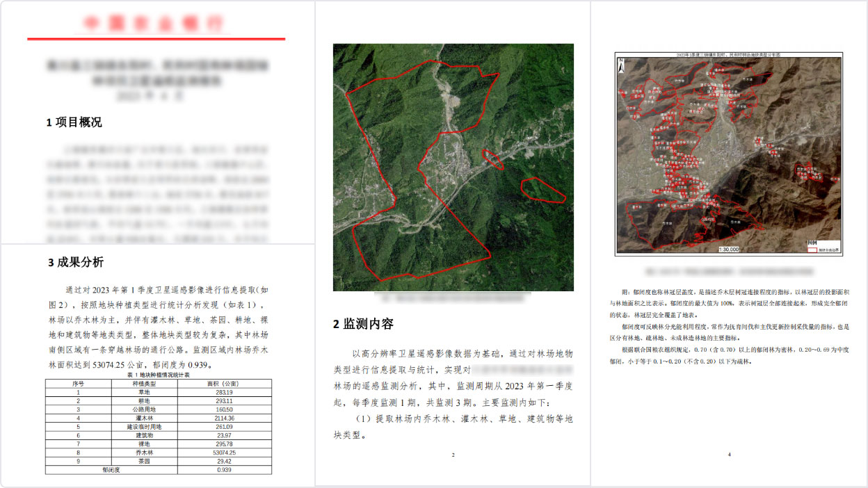Click the '1:30,000' scale label on the map
Screen dimensions: 868x488
(728, 249)
